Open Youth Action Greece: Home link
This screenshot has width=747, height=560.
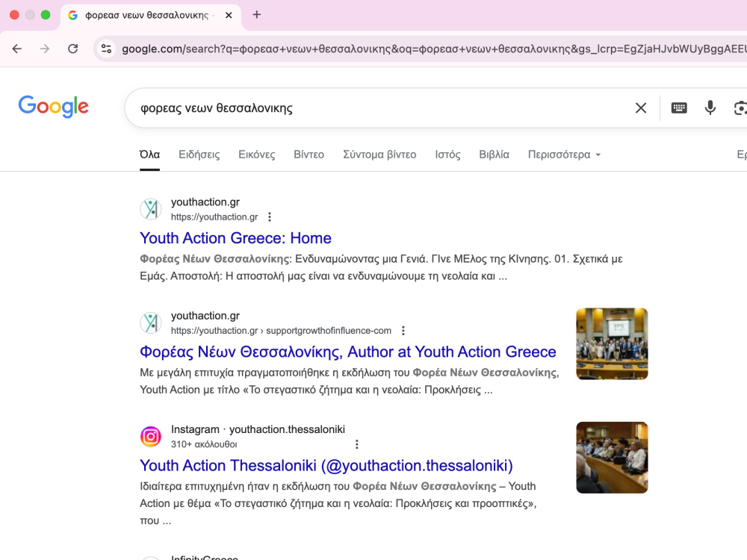235,238
